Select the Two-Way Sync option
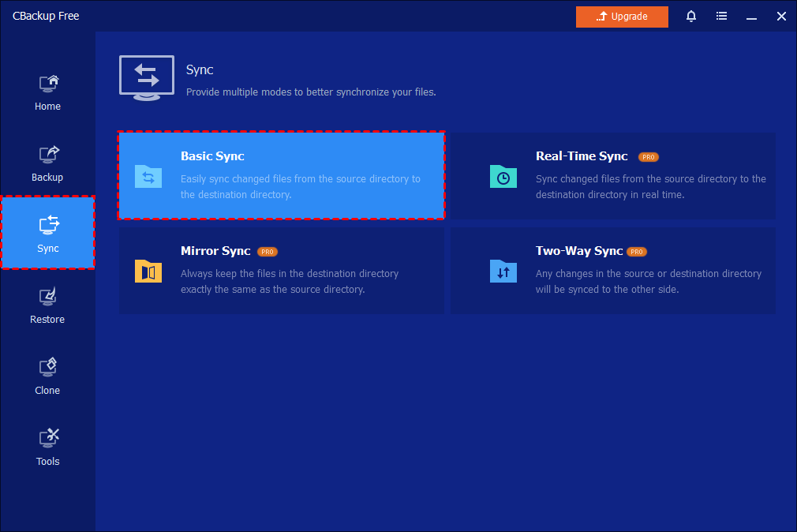The width and height of the screenshot is (797, 532). [x=613, y=270]
